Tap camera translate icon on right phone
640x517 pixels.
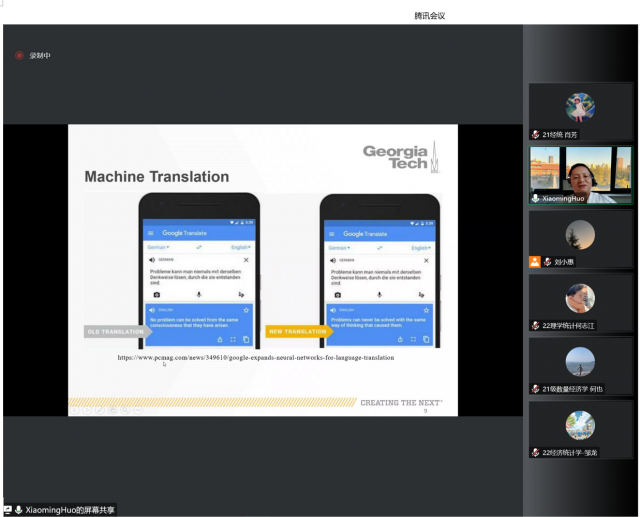click(x=338, y=295)
